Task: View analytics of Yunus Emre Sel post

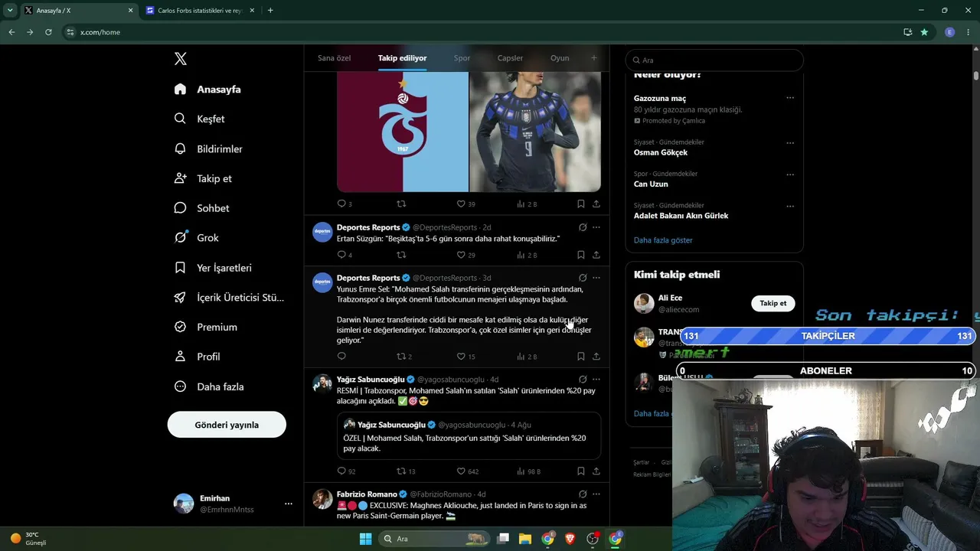Action: pyautogui.click(x=527, y=356)
